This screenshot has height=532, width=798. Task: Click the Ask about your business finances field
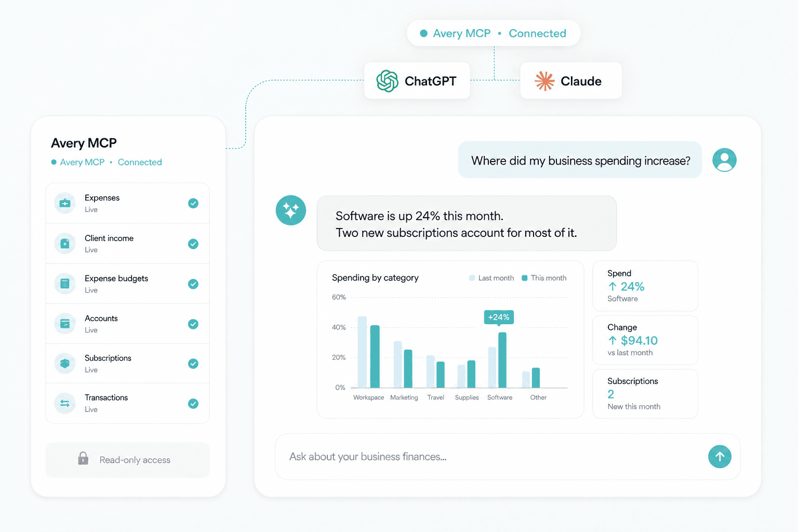(508, 457)
